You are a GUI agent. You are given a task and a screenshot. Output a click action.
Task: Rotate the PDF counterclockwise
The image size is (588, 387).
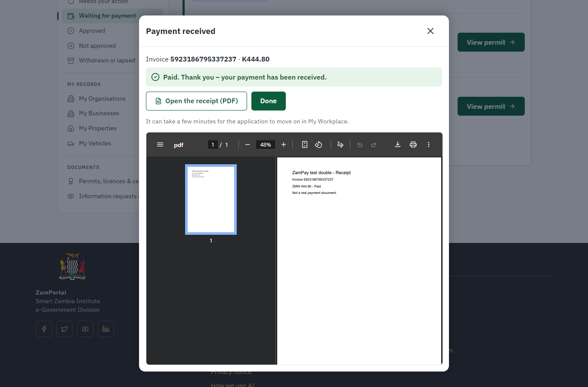point(319,144)
